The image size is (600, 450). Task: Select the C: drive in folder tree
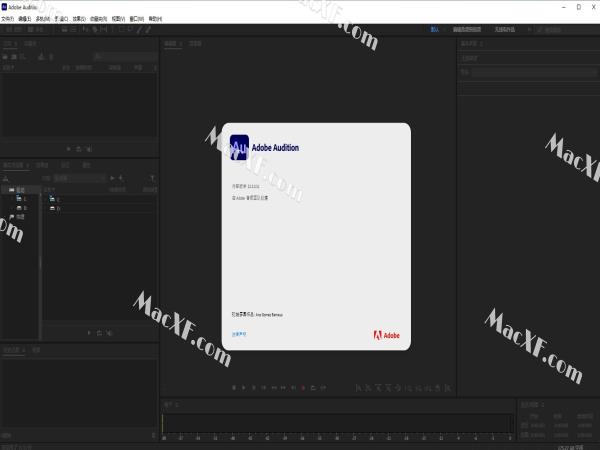coord(21,199)
